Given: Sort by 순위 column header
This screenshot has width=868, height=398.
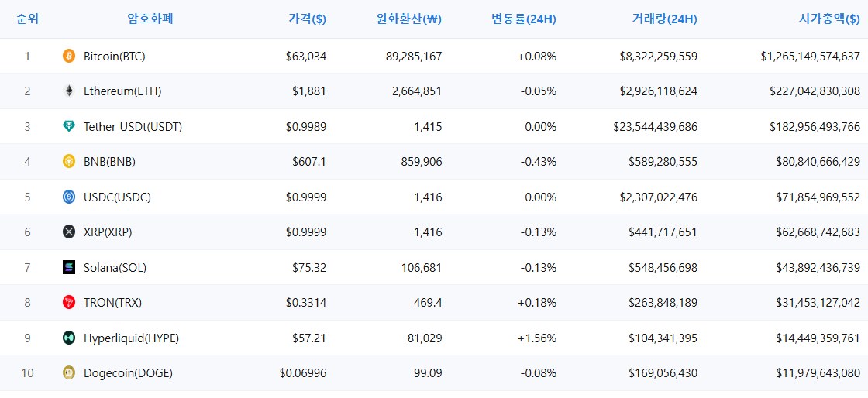Looking at the screenshot, I should pyautogui.click(x=28, y=19).
